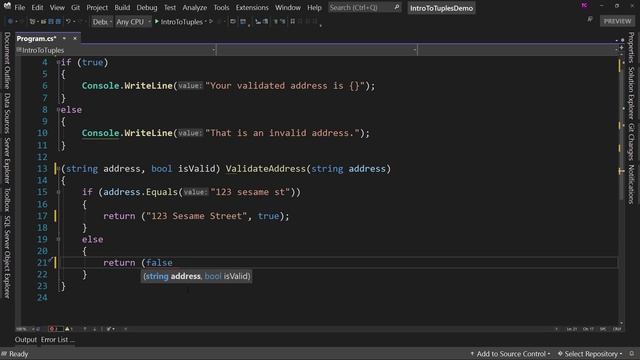640x360 pixels.
Task: Collapse the ValidateAddress method on line 13
Action: pyautogui.click(x=58, y=169)
